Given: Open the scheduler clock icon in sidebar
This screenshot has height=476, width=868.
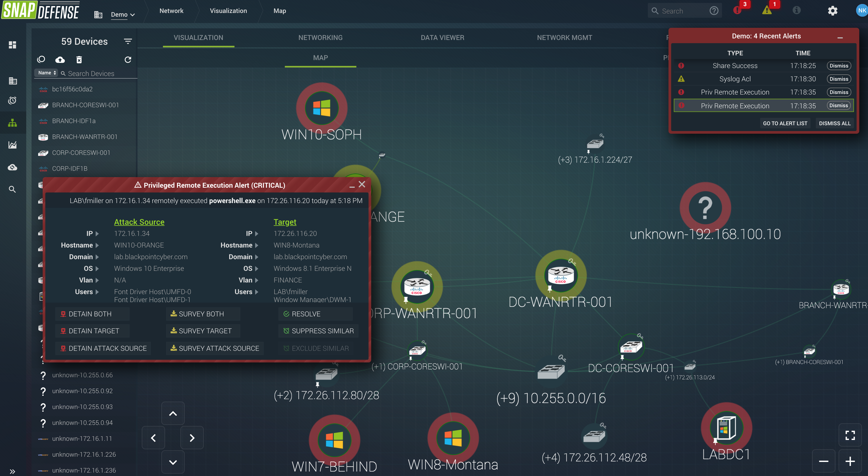Looking at the screenshot, I should (x=12, y=100).
